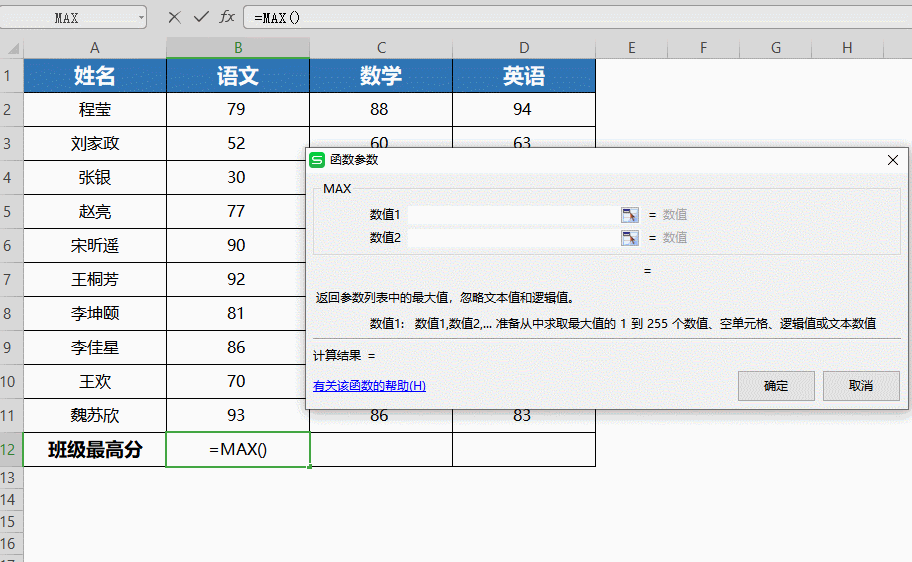The width and height of the screenshot is (912, 562).
Task: Select 语文 score 79 cell
Action: [x=238, y=109]
